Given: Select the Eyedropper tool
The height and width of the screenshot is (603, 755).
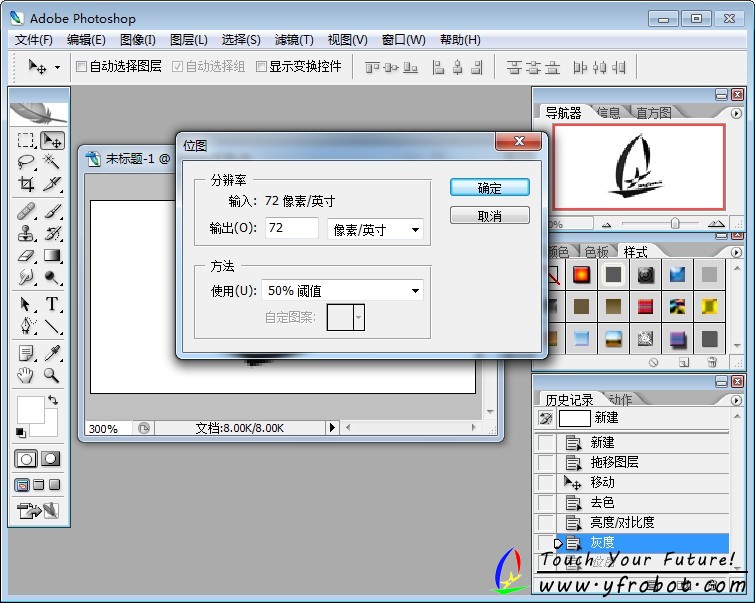Looking at the screenshot, I should (52, 353).
